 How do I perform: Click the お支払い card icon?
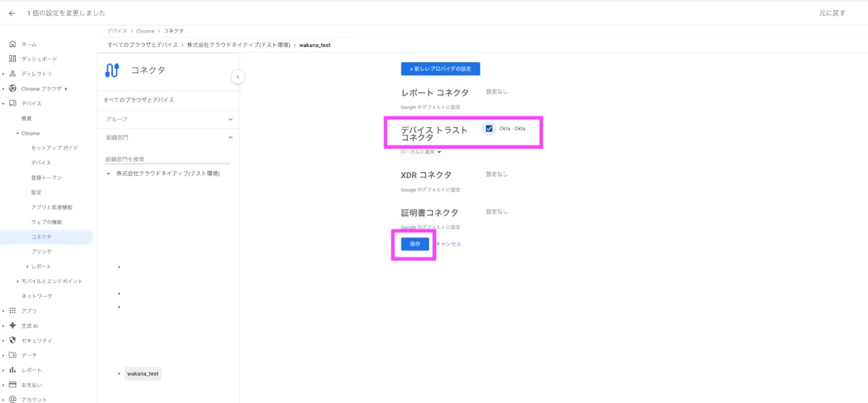pyautogui.click(x=12, y=385)
